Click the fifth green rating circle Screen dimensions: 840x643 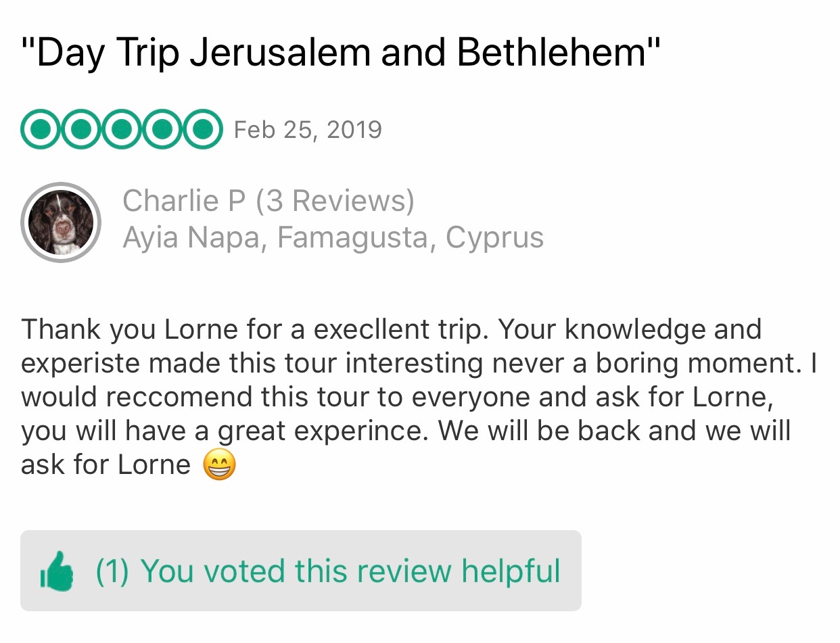pyautogui.click(x=202, y=128)
